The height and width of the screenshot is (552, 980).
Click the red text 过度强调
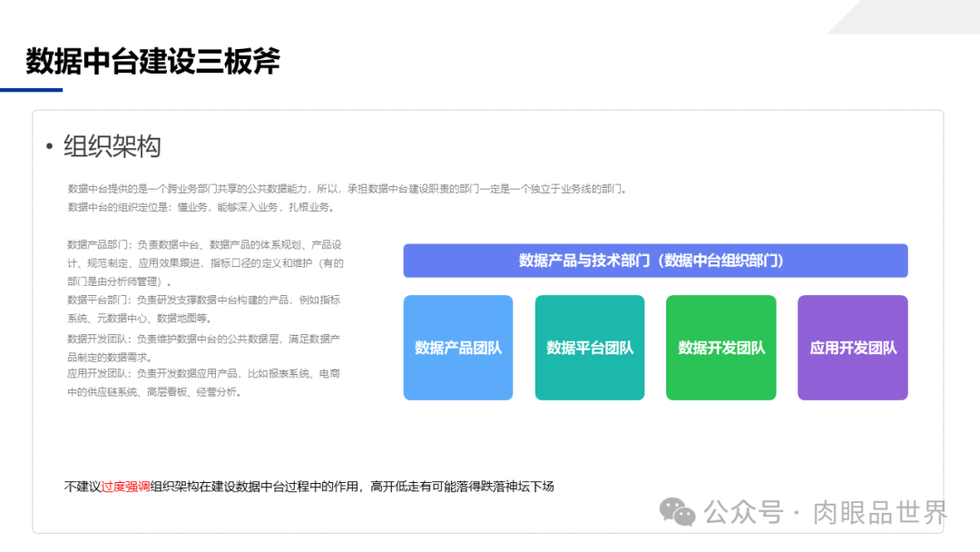click(125, 487)
